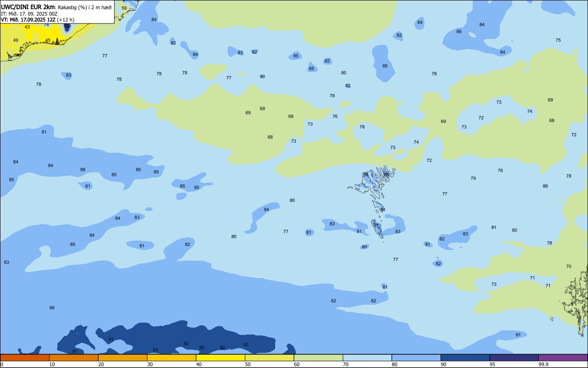Click the value '100' over the dark blue spot

click(67, 26)
